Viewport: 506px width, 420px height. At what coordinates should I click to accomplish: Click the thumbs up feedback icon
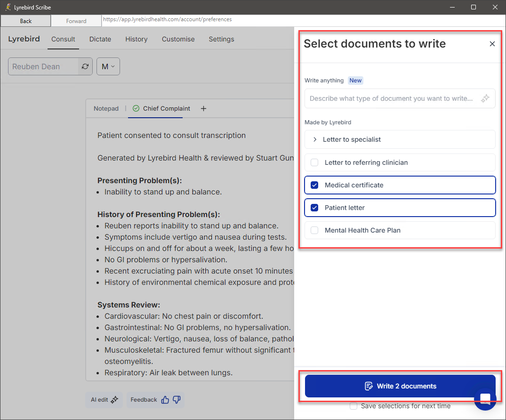(165, 400)
